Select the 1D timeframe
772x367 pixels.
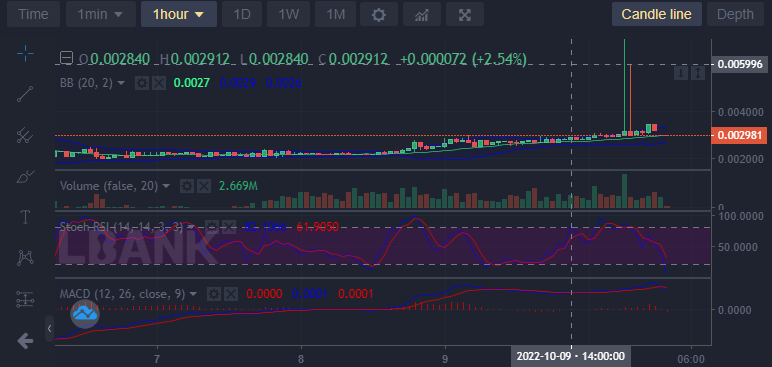(242, 14)
